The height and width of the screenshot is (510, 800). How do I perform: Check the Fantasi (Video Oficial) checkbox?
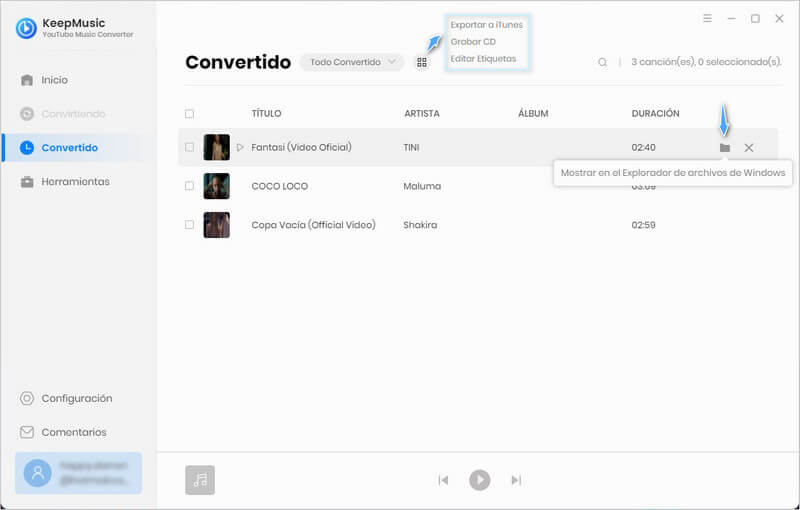point(189,147)
